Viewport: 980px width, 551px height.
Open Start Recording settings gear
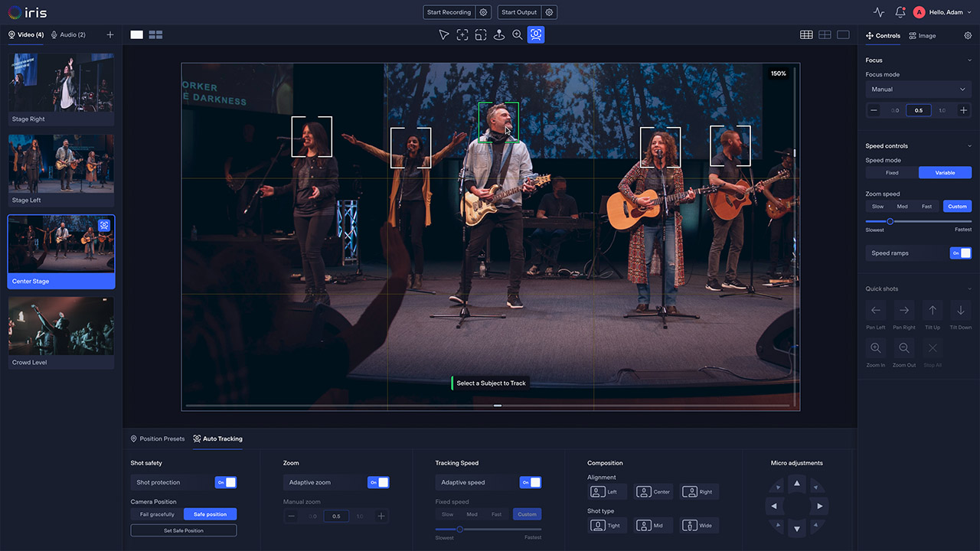[483, 12]
